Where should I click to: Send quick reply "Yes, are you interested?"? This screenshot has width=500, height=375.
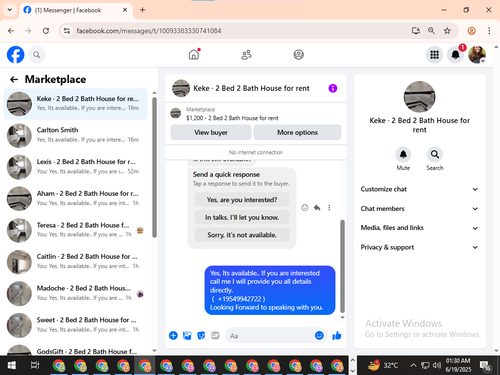click(242, 200)
